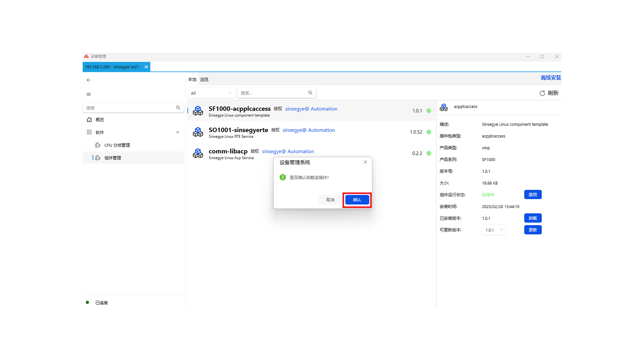The image size is (644, 362).
Task: Click the install time 2025/02/28 13:44:19
Action: pyautogui.click(x=500, y=207)
